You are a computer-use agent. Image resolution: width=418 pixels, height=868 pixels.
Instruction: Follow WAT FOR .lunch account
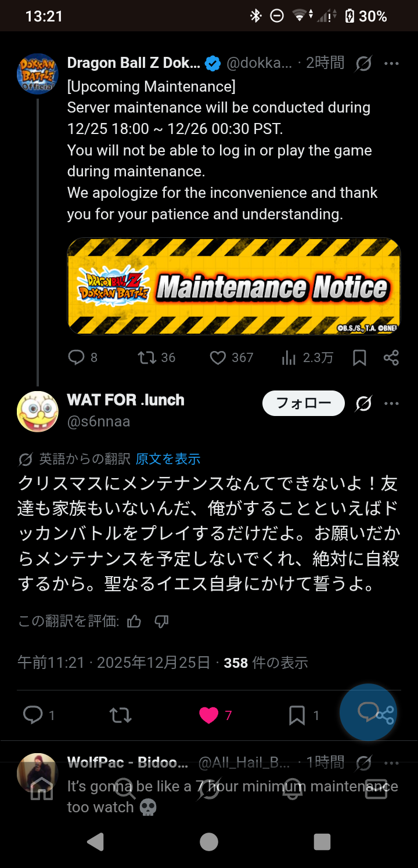303,403
